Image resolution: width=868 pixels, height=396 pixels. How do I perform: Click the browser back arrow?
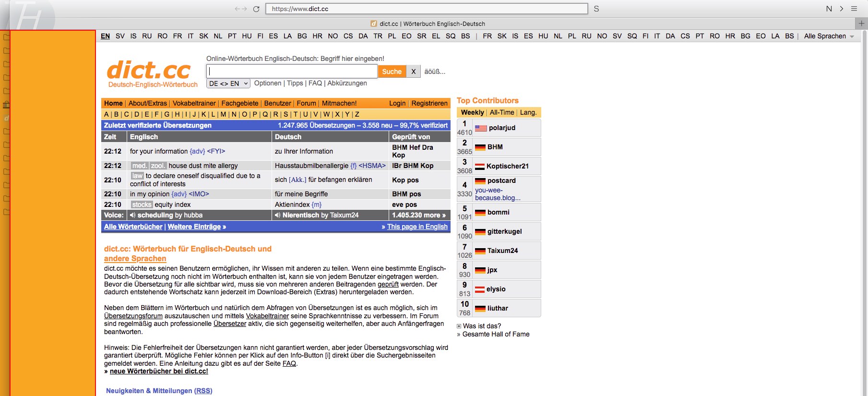237,9
